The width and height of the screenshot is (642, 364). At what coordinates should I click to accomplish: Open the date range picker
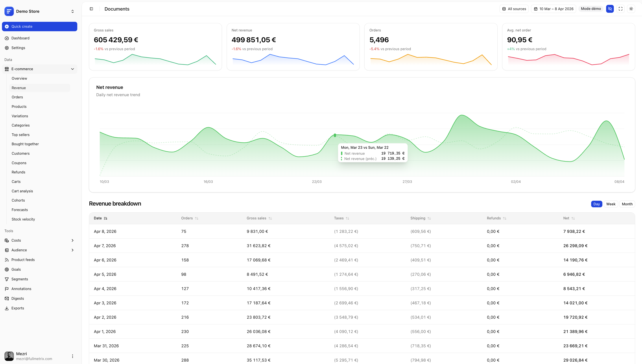coord(553,9)
